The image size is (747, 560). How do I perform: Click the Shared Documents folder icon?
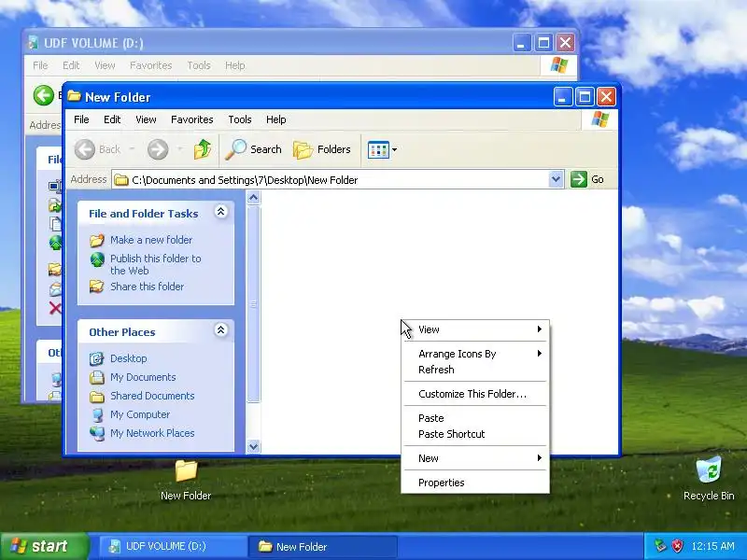pyautogui.click(x=97, y=396)
